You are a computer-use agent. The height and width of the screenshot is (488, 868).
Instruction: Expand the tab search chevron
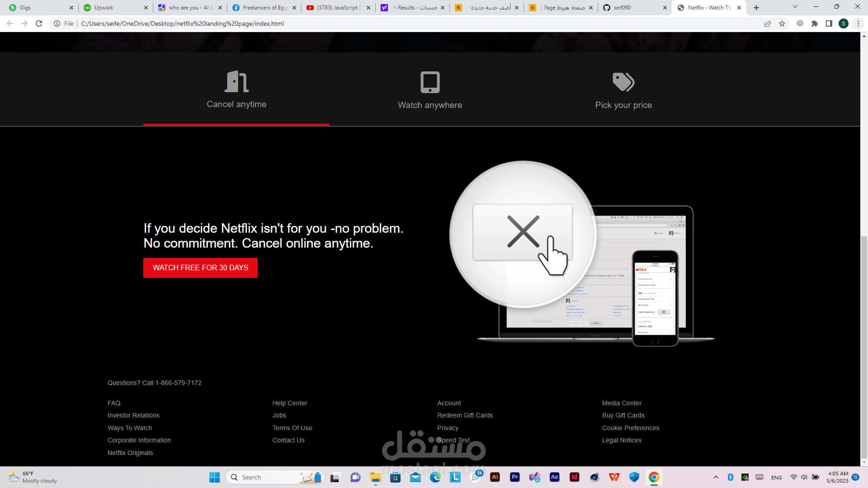(x=795, y=7)
